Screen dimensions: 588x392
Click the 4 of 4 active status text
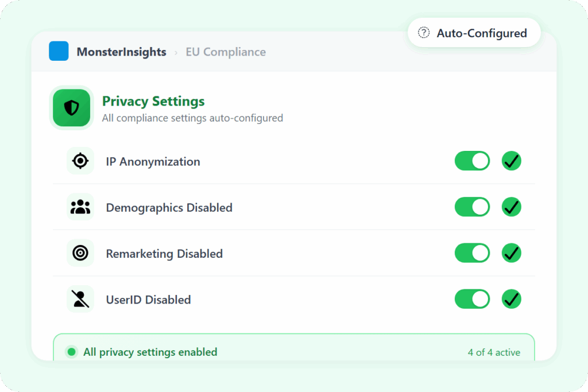(494, 352)
